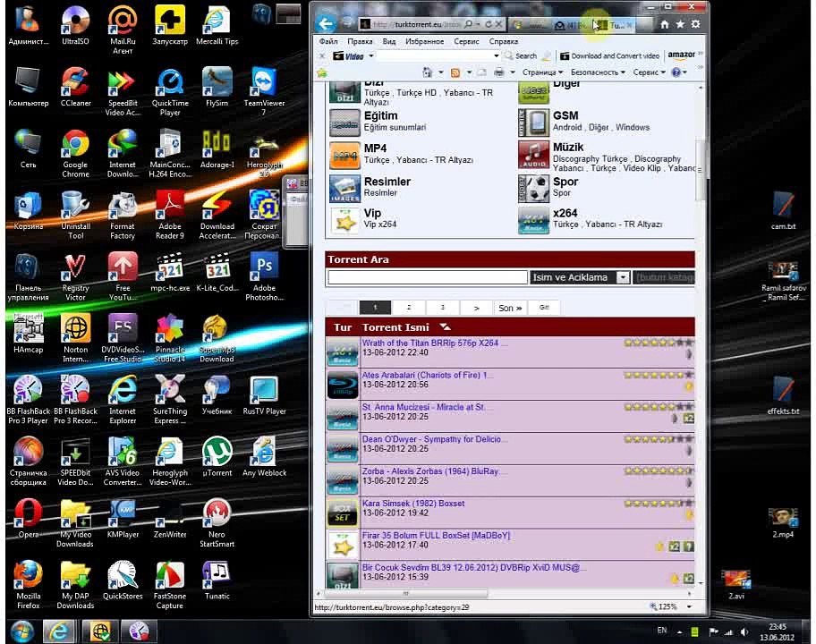Open browser settings gear icon

click(x=696, y=24)
